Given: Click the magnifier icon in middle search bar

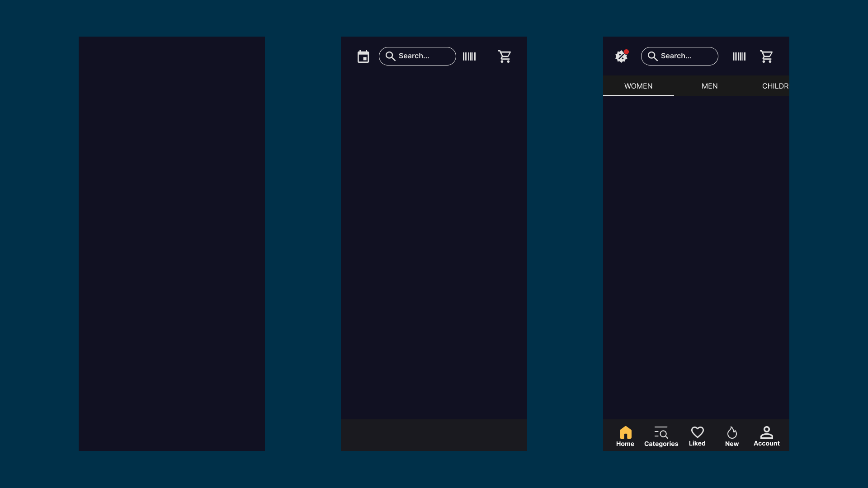Looking at the screenshot, I should point(390,56).
